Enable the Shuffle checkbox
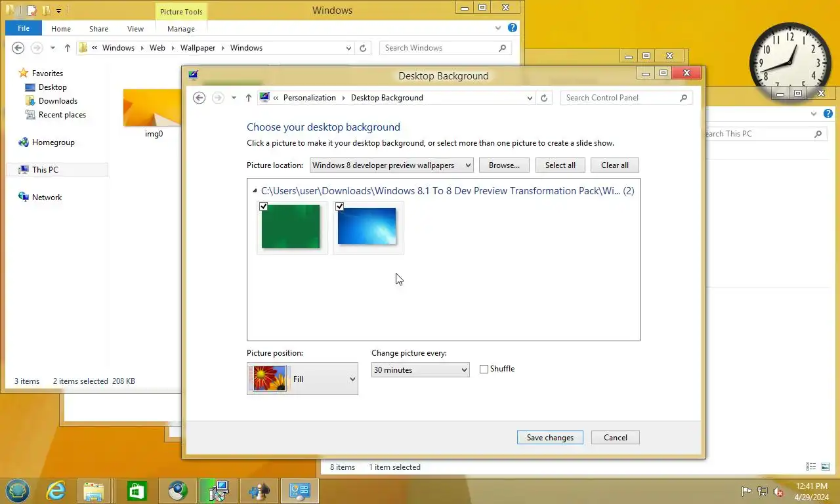The width and height of the screenshot is (840, 504). [484, 369]
